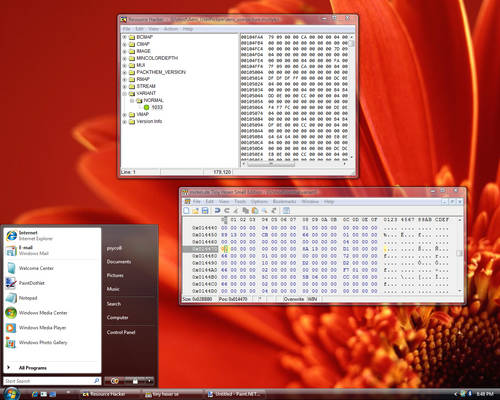Click Internet Explorer icon in Start menu

click(x=11, y=236)
